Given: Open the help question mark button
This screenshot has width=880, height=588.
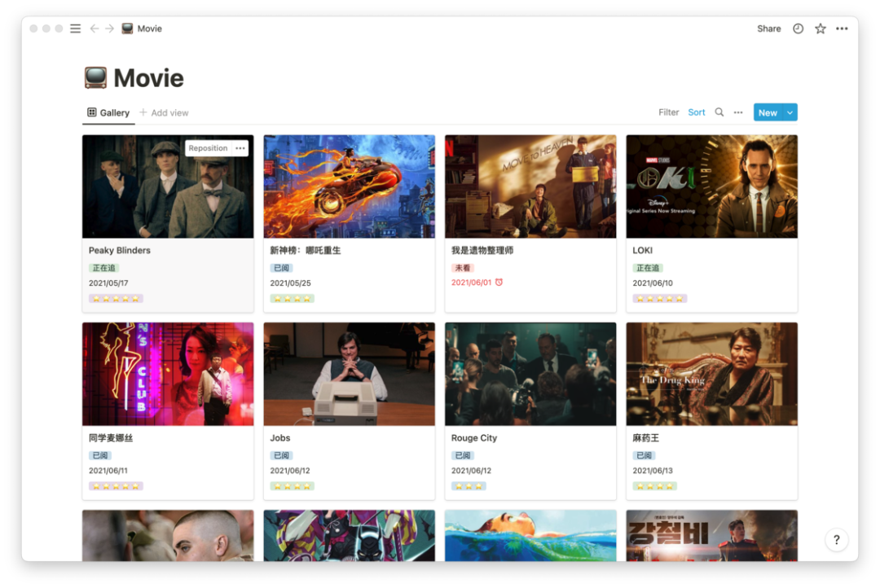Looking at the screenshot, I should (x=837, y=540).
